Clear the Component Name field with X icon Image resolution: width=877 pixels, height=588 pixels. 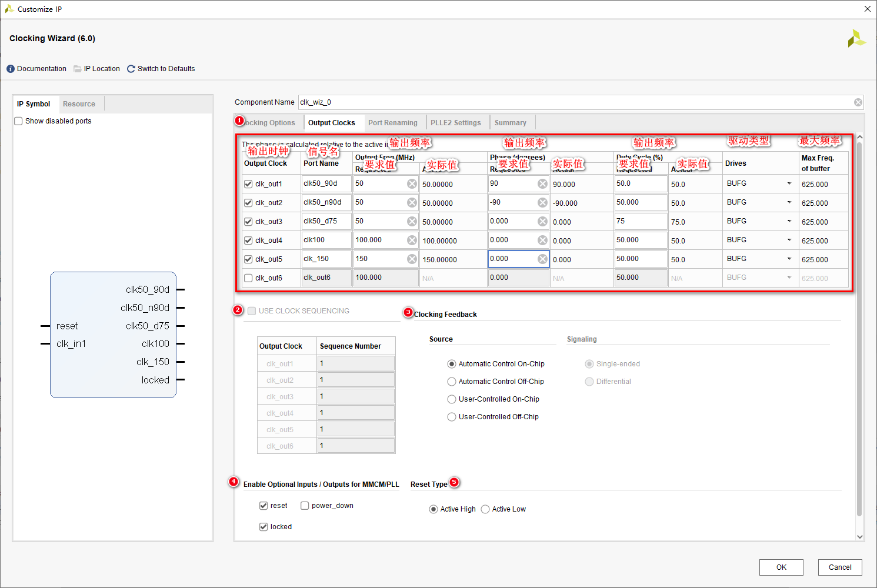coord(858,102)
